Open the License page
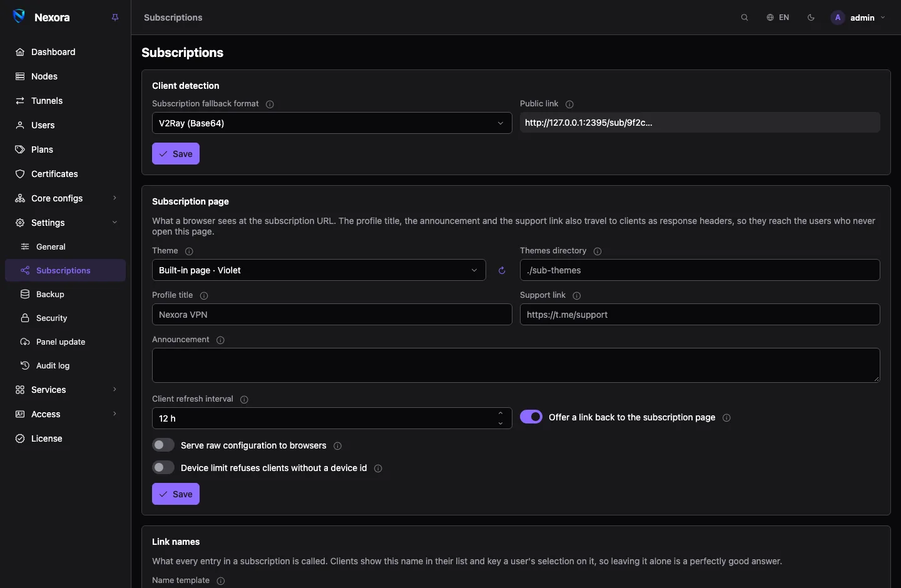This screenshot has height=588, width=901. pos(65,438)
